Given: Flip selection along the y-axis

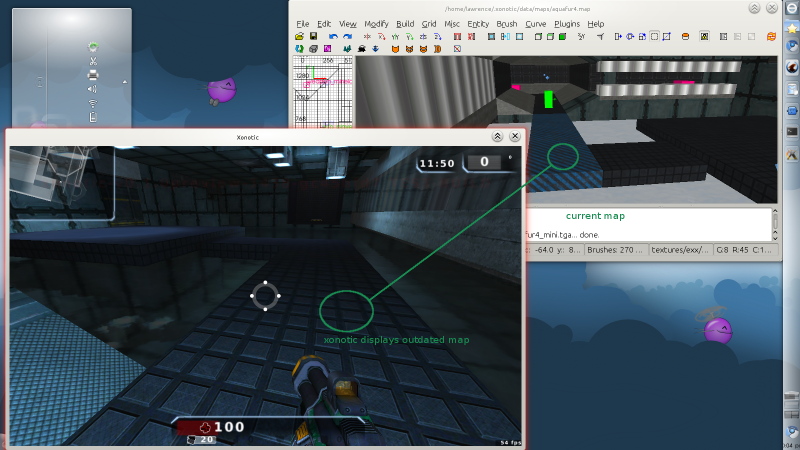Looking at the screenshot, I should pyautogui.click(x=395, y=37).
